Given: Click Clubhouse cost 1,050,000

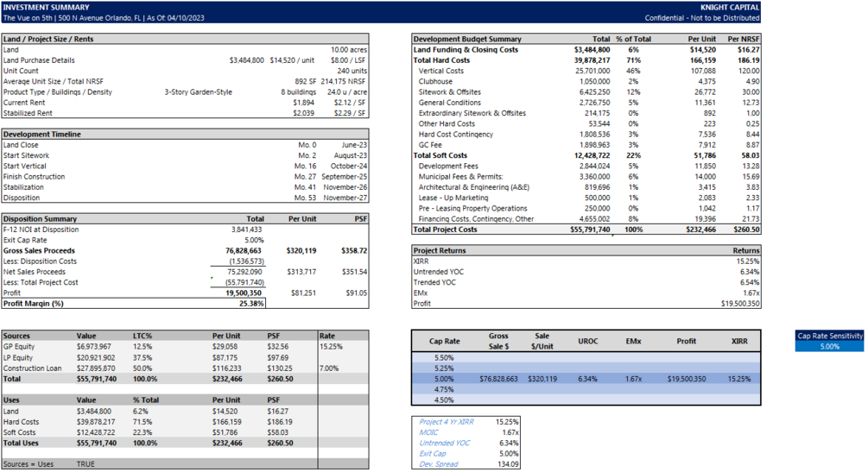Looking at the screenshot, I should tap(594, 81).
